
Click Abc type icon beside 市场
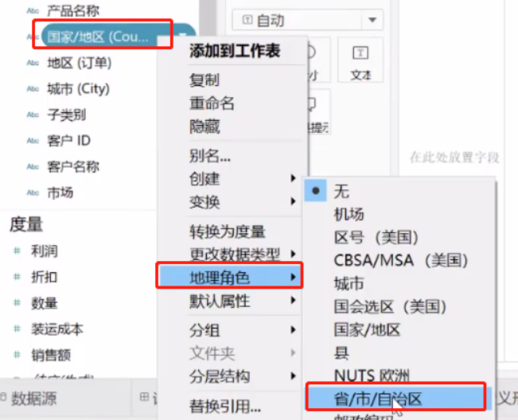point(33,192)
